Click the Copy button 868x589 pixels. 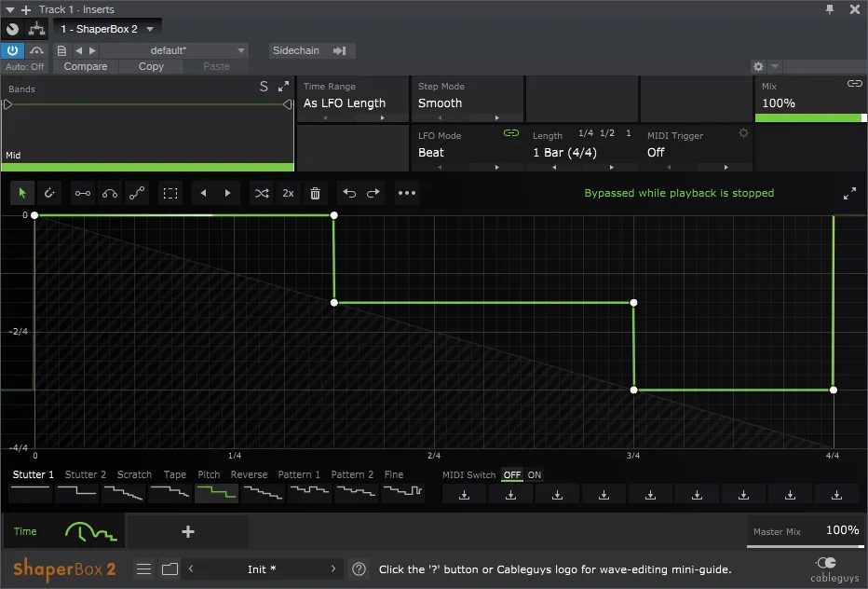click(151, 66)
